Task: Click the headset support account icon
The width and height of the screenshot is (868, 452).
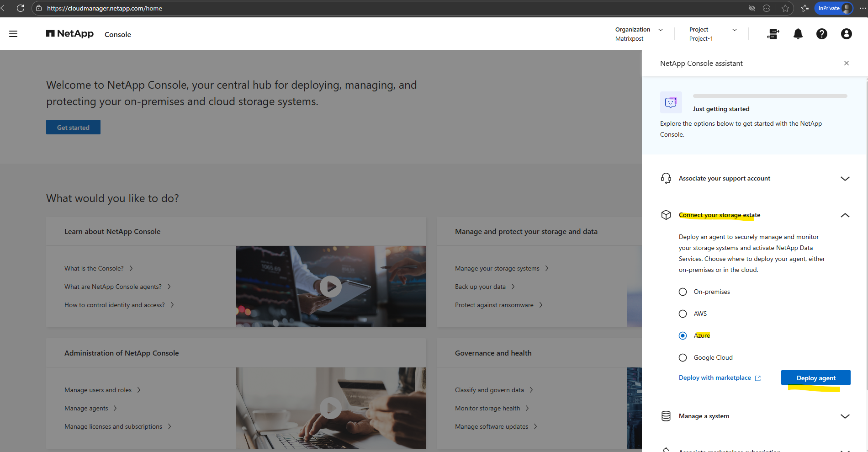Action: point(666,178)
